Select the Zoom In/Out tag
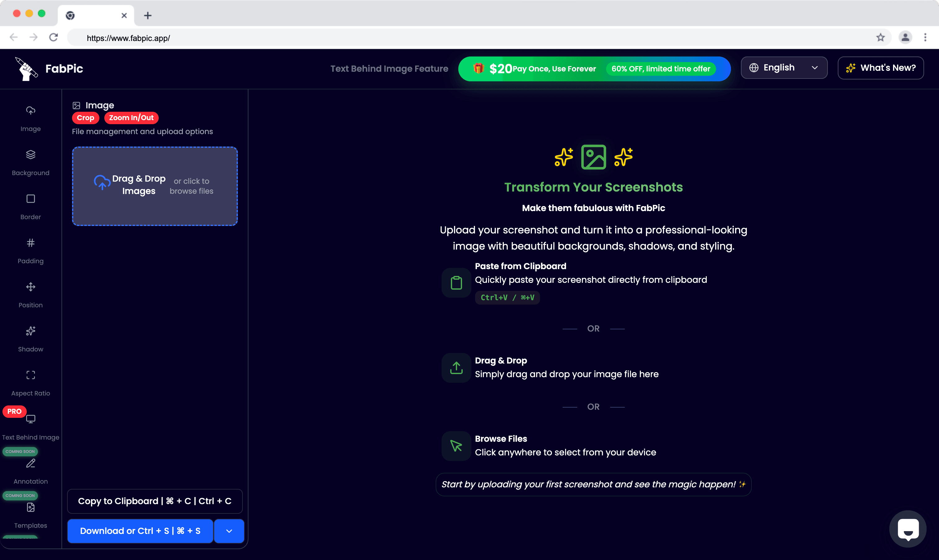939x560 pixels. tap(131, 118)
